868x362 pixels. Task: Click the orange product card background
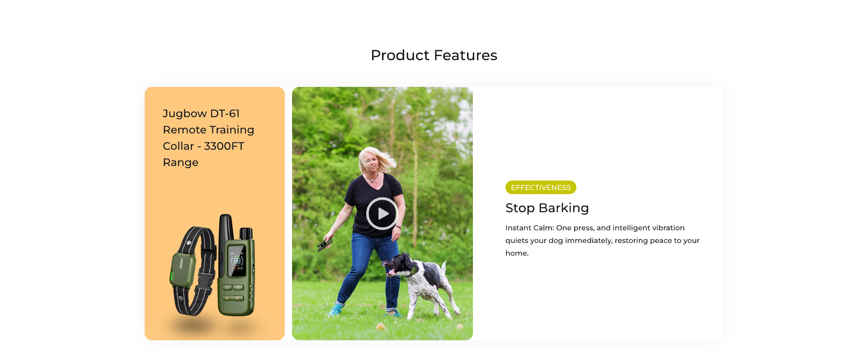coord(215,190)
